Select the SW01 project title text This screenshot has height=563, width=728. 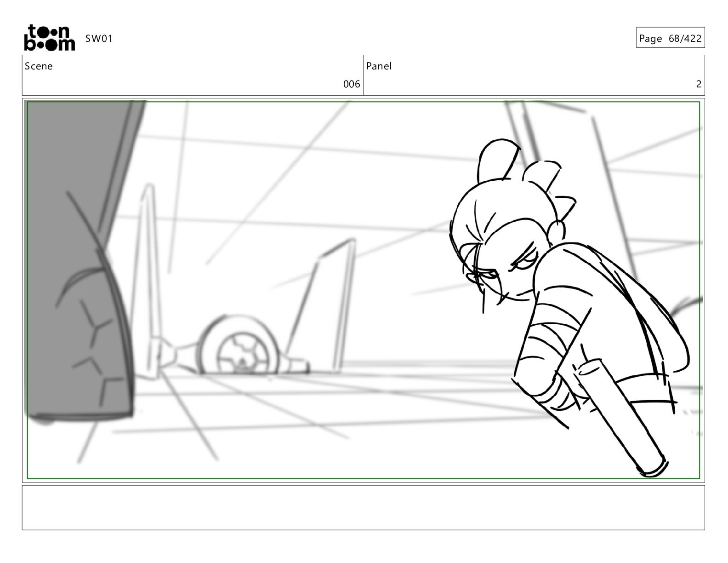pyautogui.click(x=99, y=39)
